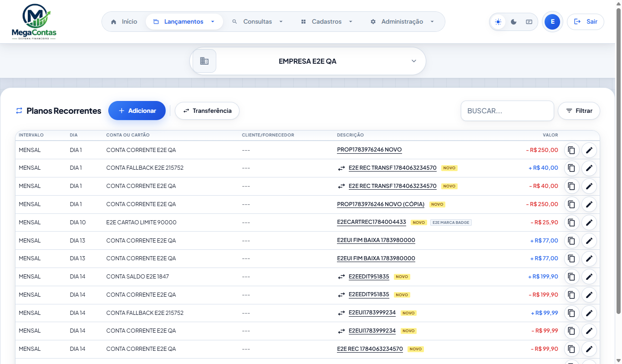Viewport: 622px width, 364px height.
Task: Click the INTERVALO column header
Action: [x=31, y=135]
